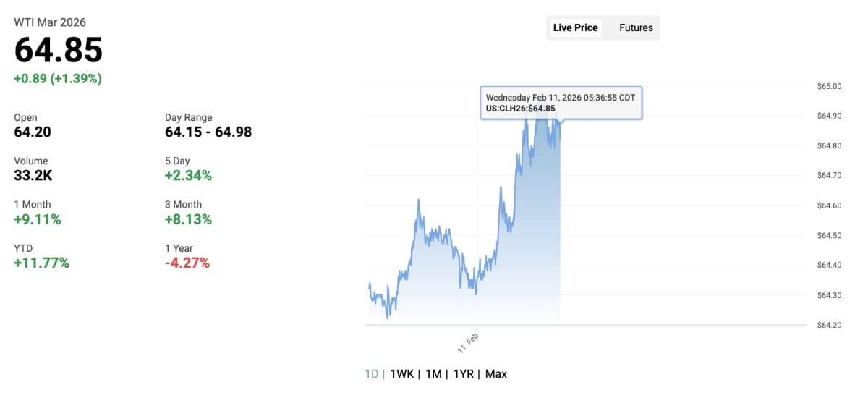
Task: Click the YTD +11.77% performance value
Action: (x=42, y=263)
